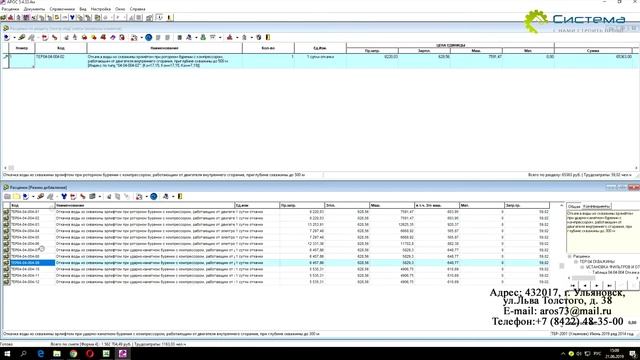Click the yellow square icon in main toolbar
This screenshot has height=360, width=640.
57,18
